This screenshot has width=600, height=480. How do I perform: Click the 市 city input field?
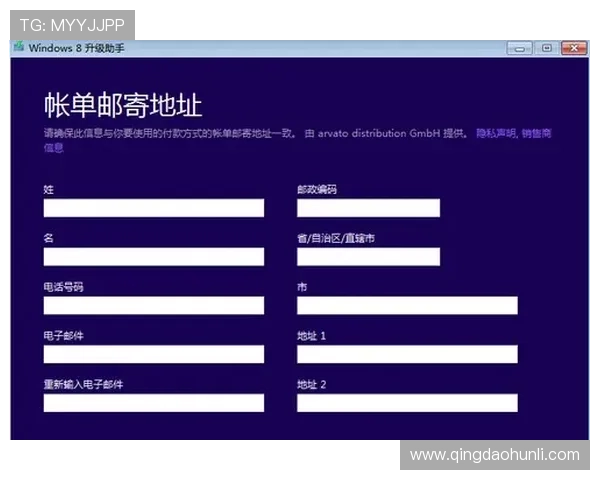[x=407, y=305]
